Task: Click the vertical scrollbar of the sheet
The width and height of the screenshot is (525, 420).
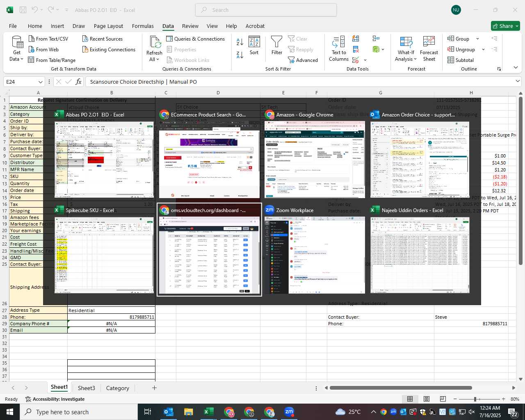Action: tap(520, 181)
